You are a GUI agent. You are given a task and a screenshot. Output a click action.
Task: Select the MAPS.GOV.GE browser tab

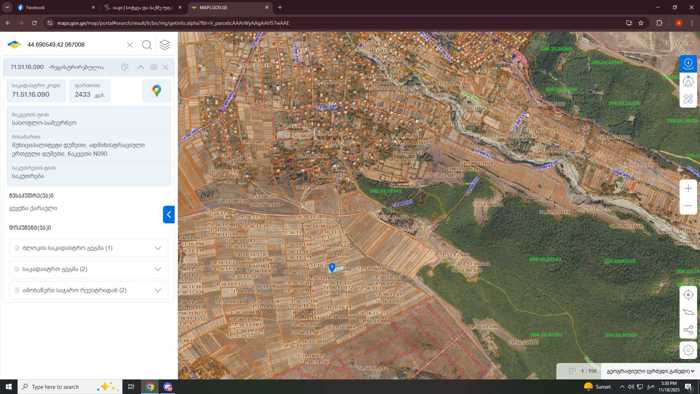click(x=230, y=8)
